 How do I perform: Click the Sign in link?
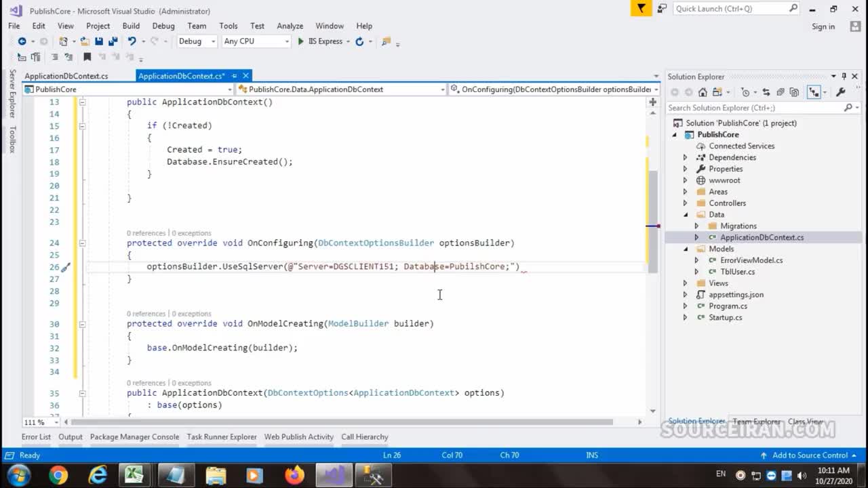tap(823, 26)
